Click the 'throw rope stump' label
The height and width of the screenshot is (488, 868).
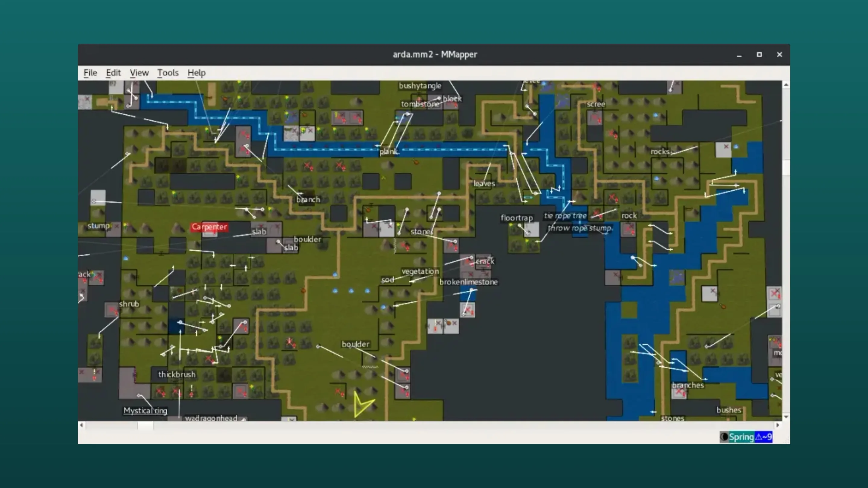click(579, 228)
